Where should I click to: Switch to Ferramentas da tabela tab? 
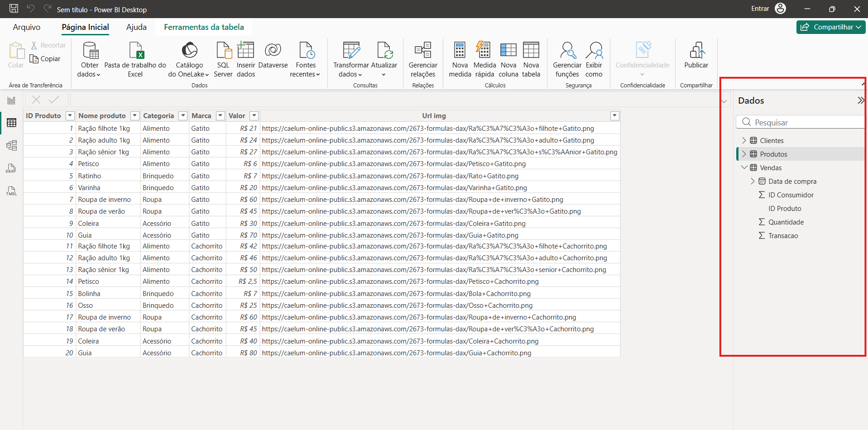[204, 27]
